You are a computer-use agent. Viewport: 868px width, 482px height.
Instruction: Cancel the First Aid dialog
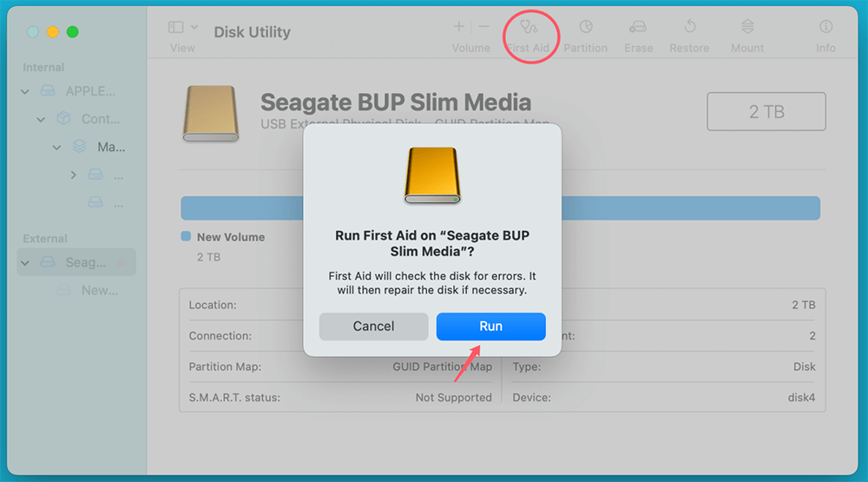click(x=373, y=327)
